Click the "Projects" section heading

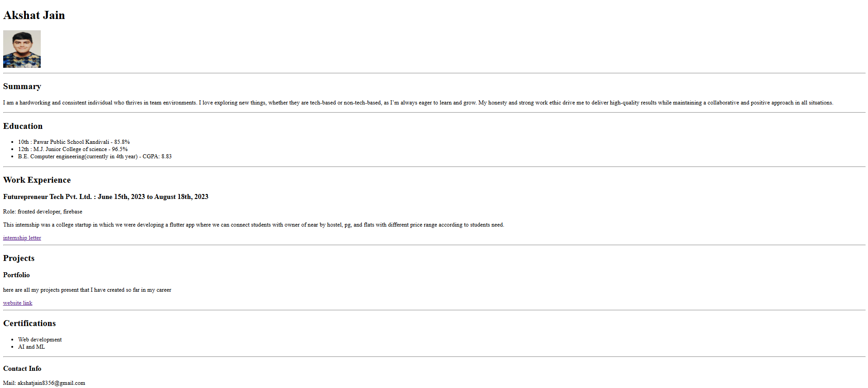[x=19, y=258]
